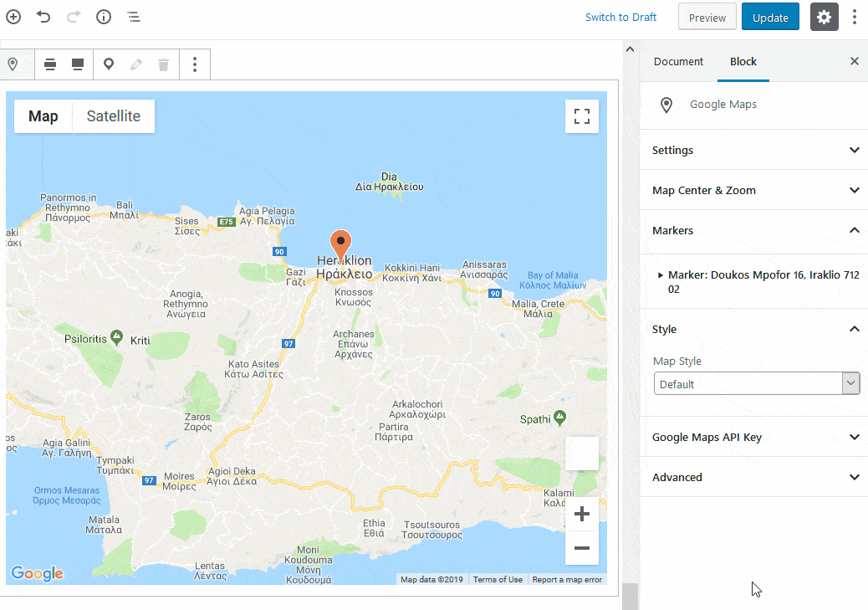Image resolution: width=868 pixels, height=610 pixels.
Task: Switch map to Map view
Action: (x=43, y=116)
